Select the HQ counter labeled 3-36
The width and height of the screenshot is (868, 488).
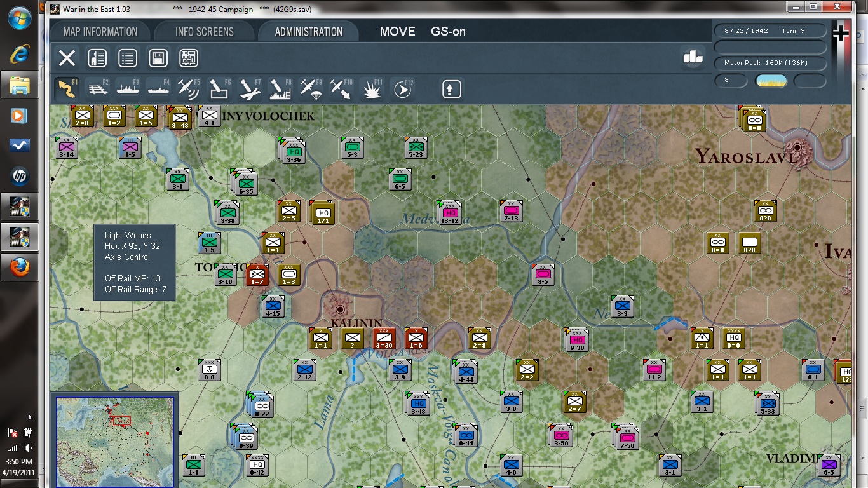click(x=293, y=152)
